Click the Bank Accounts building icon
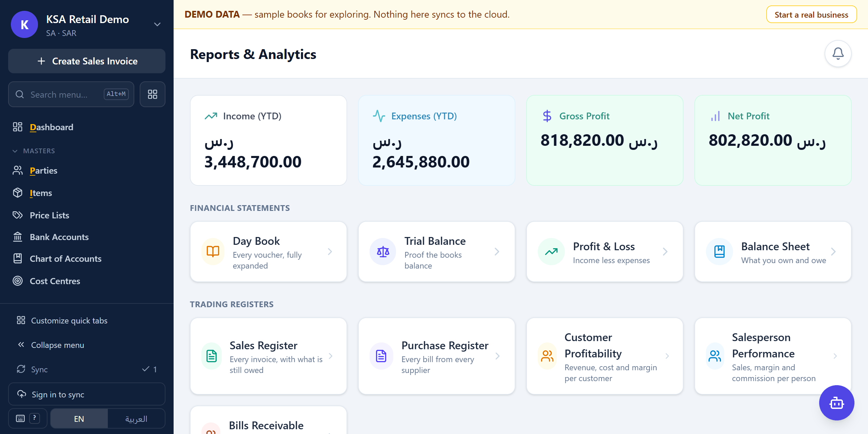The image size is (868, 434). tap(18, 237)
